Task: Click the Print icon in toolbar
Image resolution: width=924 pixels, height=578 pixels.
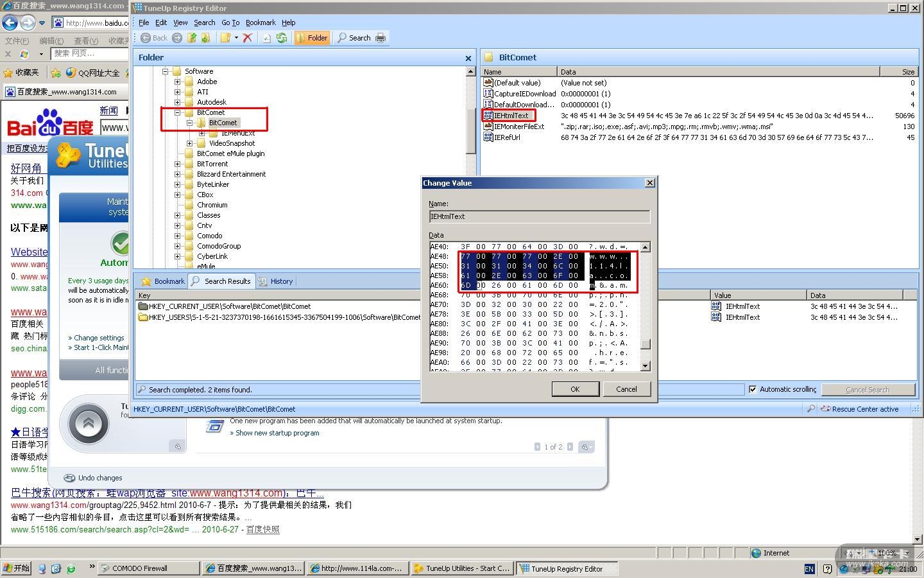Action: click(x=381, y=38)
